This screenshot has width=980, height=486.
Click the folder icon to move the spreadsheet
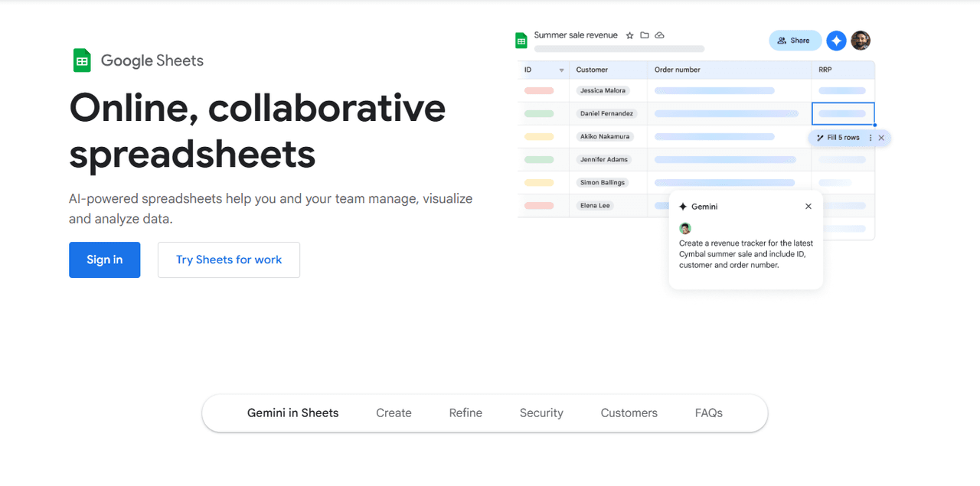(x=644, y=35)
